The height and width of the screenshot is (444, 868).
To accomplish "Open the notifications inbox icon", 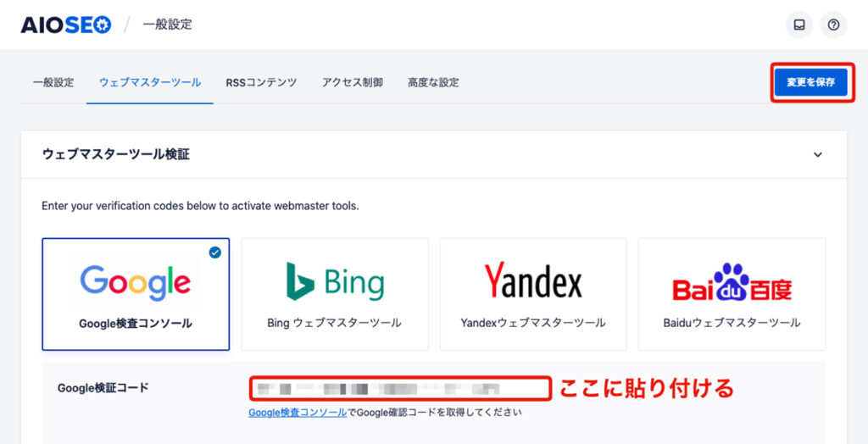I will click(798, 25).
